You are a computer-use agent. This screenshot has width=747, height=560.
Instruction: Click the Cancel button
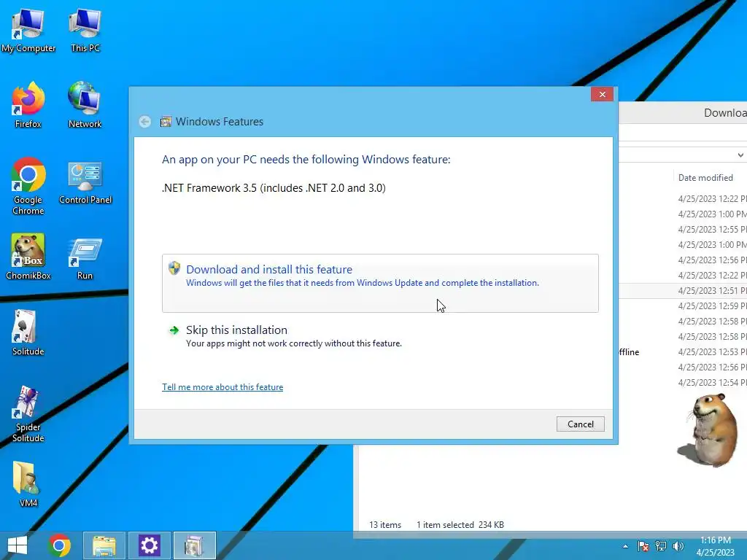(x=580, y=424)
